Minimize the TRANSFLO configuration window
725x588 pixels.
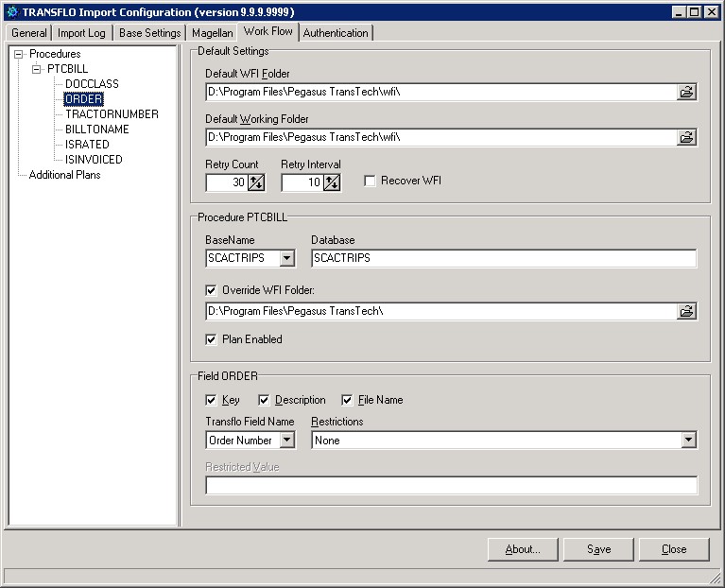(x=679, y=12)
